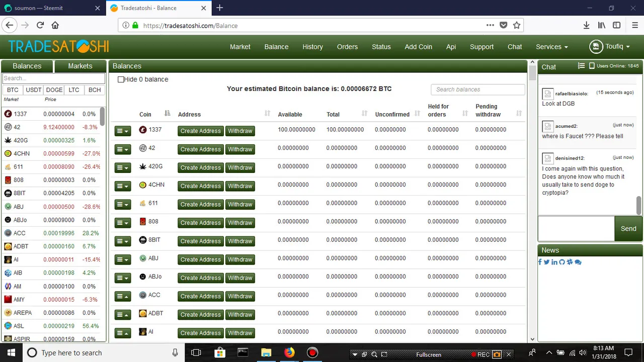Sort by Total using its sort arrows

pos(364,114)
